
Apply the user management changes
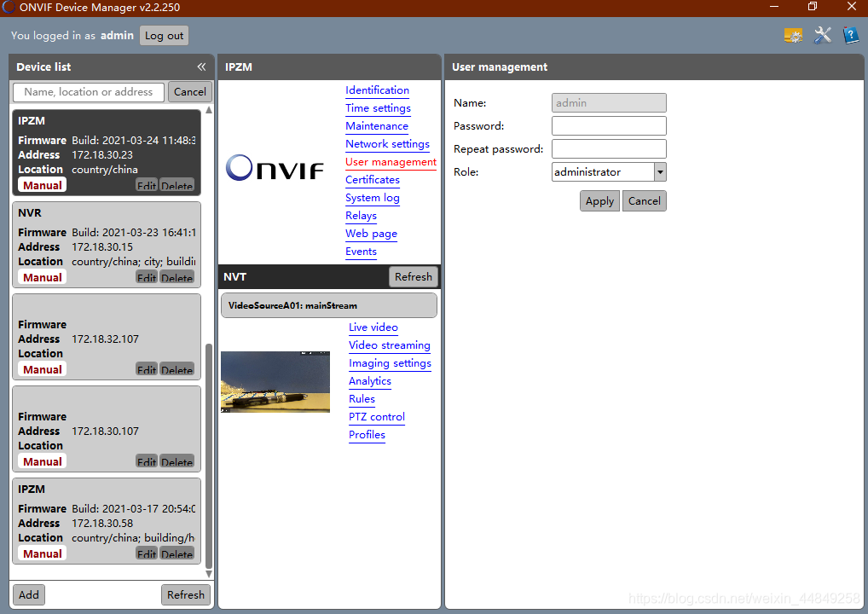(599, 201)
